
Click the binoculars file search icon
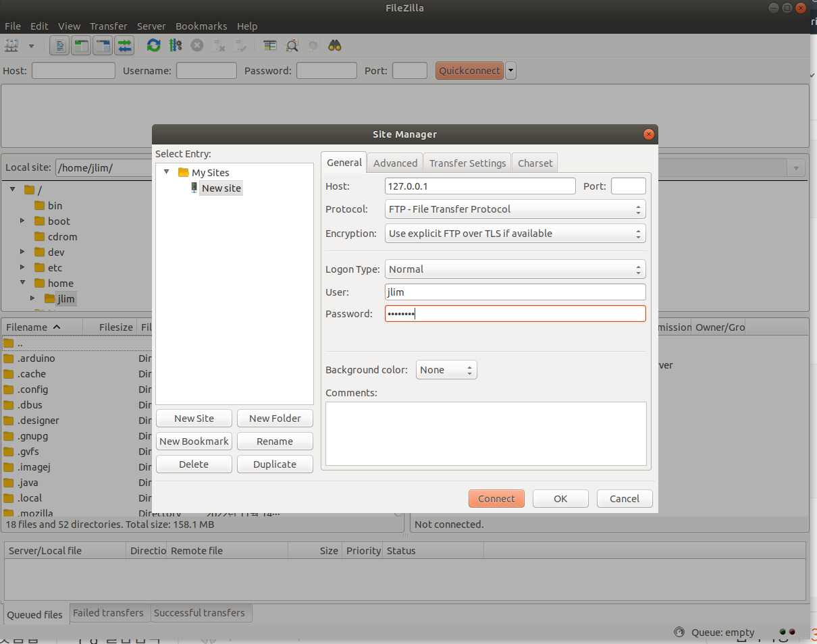tap(335, 46)
